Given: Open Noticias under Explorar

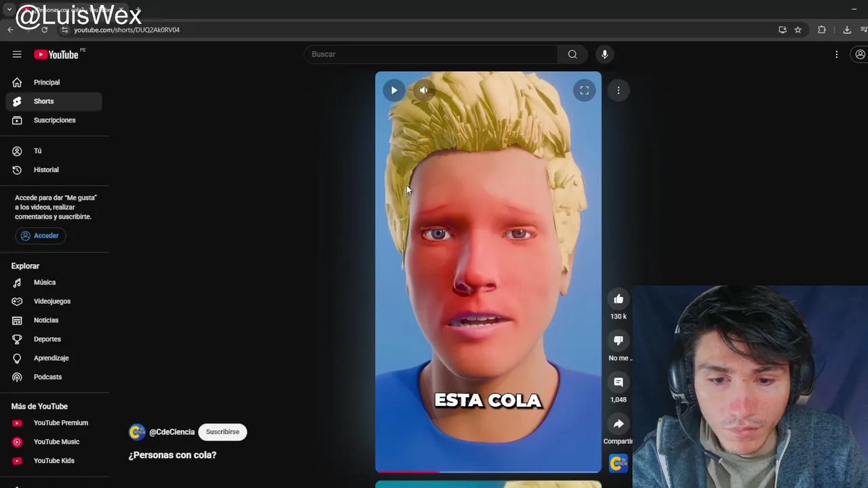Looking at the screenshot, I should 54,320.
